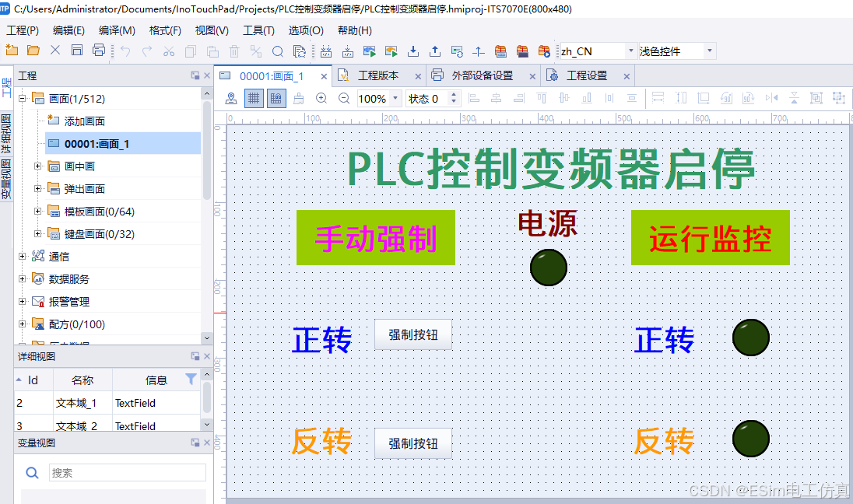The width and height of the screenshot is (853, 504).
Task: Click the Compile single-arrow icon
Action: point(348,51)
